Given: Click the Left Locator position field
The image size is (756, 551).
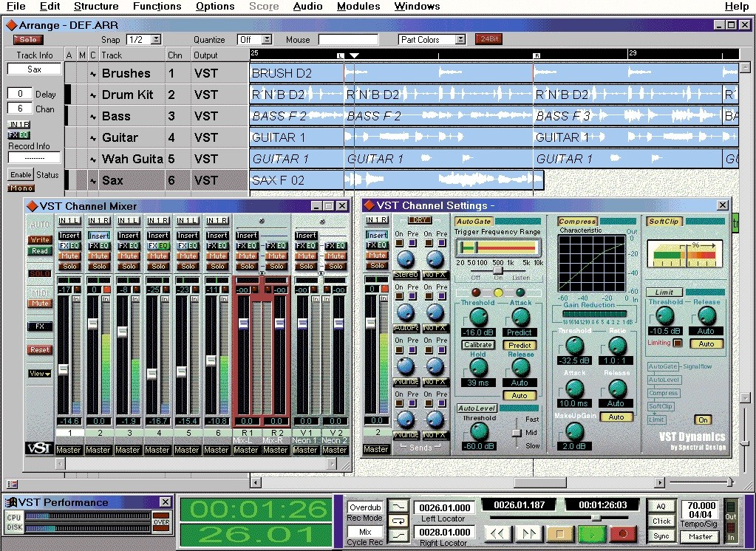Looking at the screenshot, I should 444,508.
